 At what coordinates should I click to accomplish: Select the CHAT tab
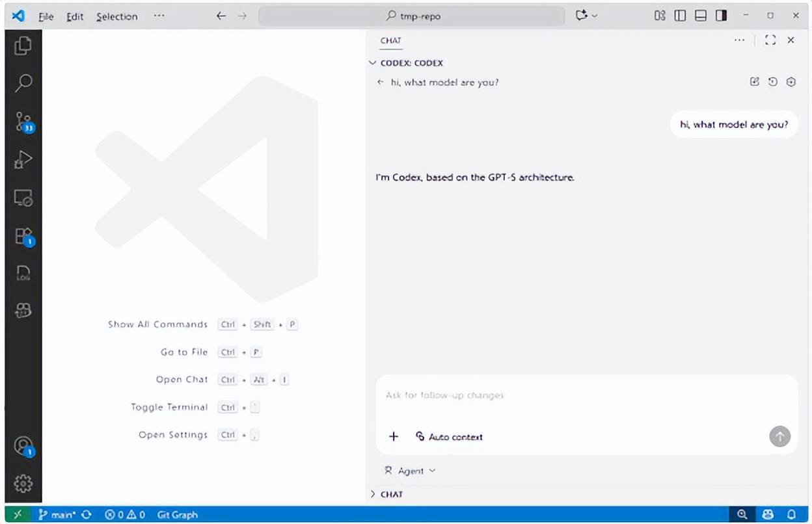click(x=390, y=40)
